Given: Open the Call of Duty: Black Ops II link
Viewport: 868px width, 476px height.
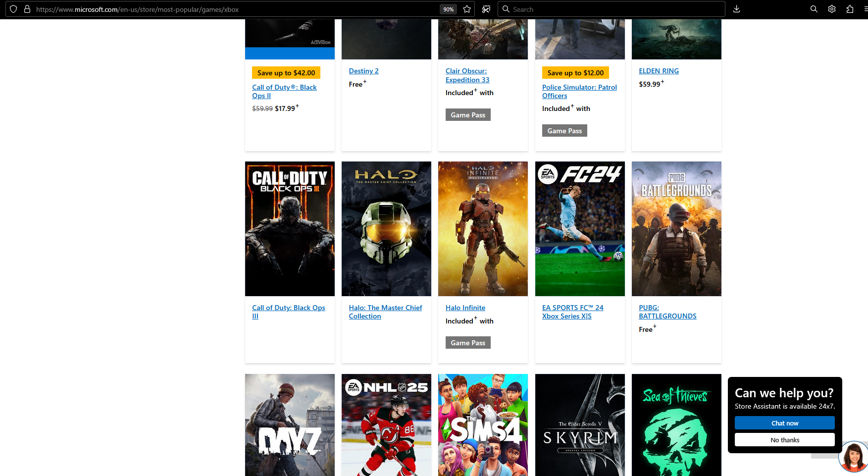Looking at the screenshot, I should pyautogui.click(x=284, y=92).
